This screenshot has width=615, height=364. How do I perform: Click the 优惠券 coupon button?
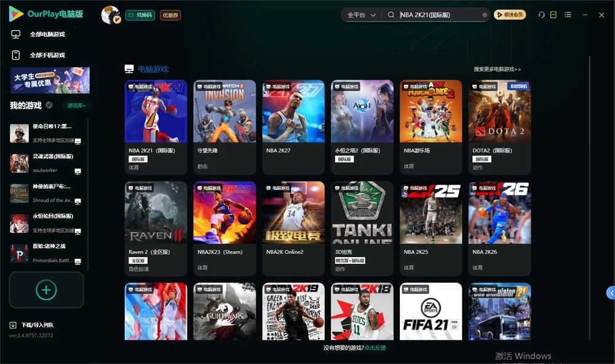(170, 15)
